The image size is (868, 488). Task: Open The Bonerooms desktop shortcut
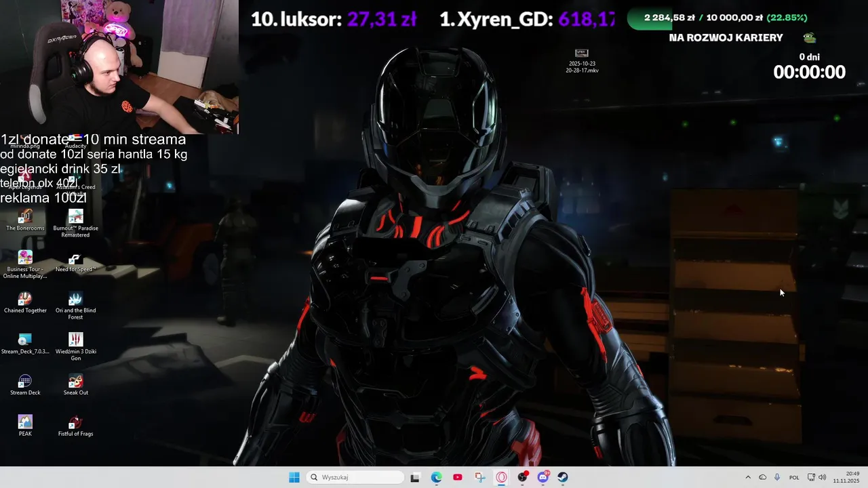[x=25, y=221]
